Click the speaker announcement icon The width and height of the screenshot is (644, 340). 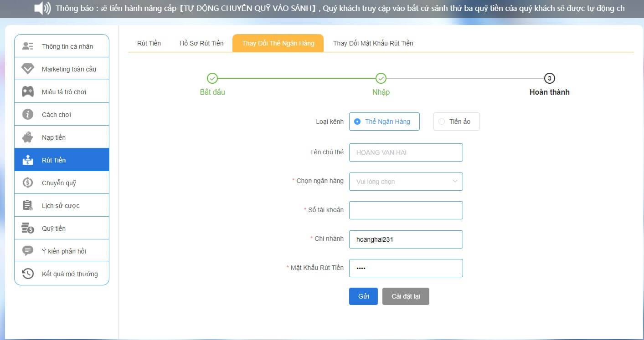[x=42, y=8]
